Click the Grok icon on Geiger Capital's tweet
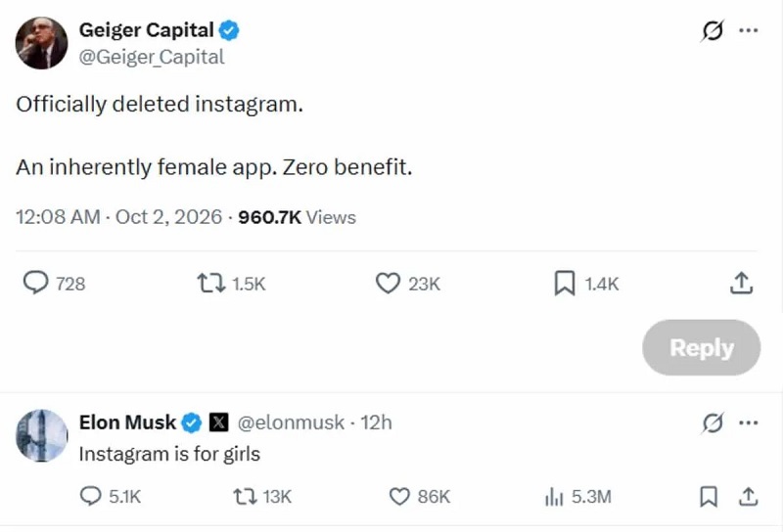783x532 pixels. [x=713, y=30]
